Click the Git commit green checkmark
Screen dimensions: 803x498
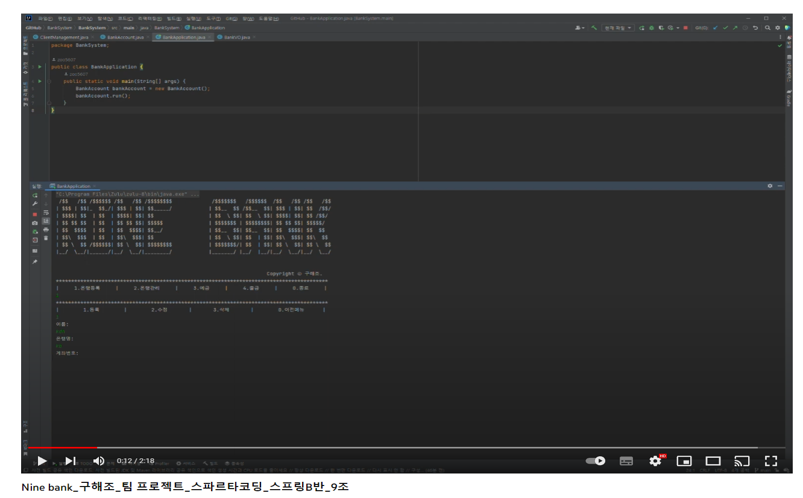tap(725, 28)
